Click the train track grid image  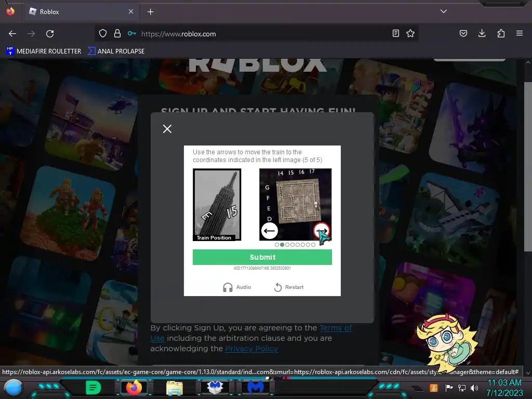(x=296, y=205)
